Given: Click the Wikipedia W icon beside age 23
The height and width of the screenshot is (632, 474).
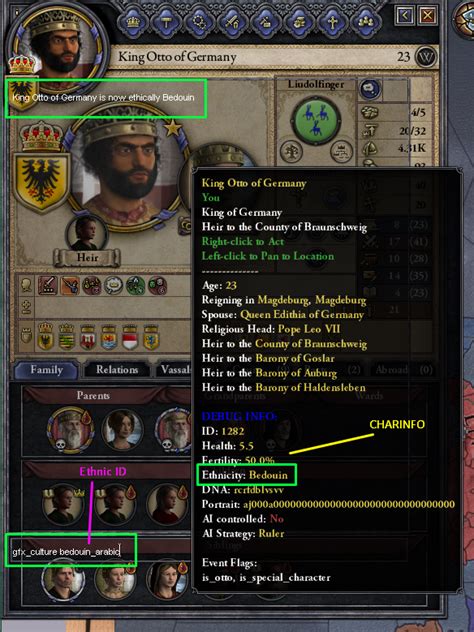Looking at the screenshot, I should [426, 56].
